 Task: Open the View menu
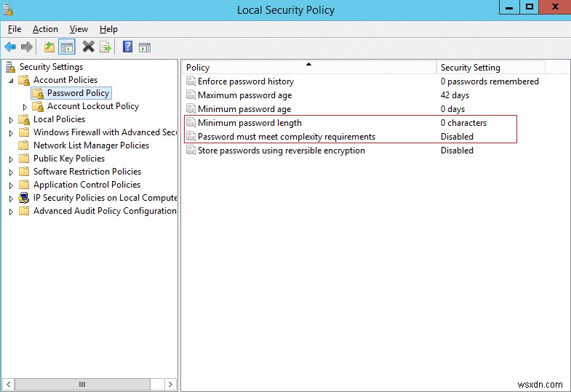click(x=79, y=29)
